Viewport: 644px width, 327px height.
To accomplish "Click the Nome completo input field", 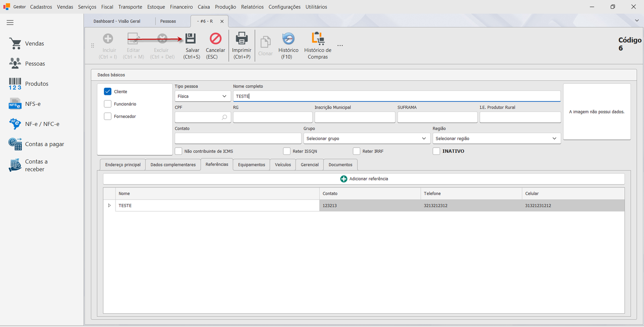I will tap(396, 96).
